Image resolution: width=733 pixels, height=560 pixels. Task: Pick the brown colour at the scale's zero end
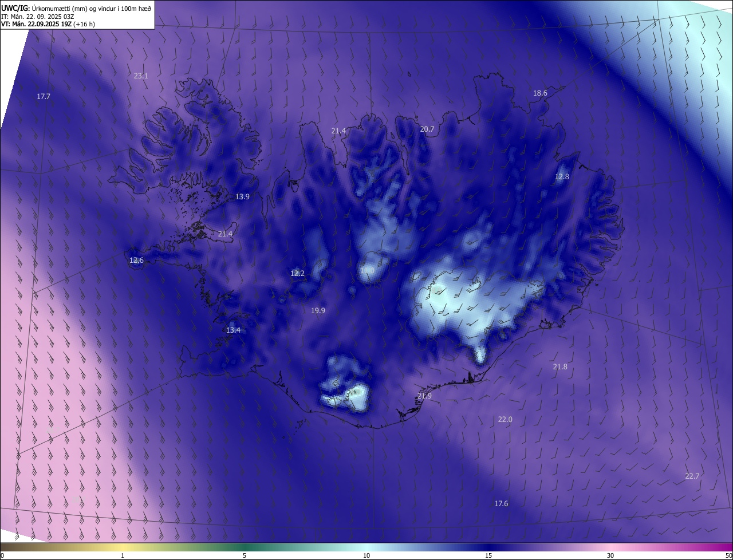(3, 547)
